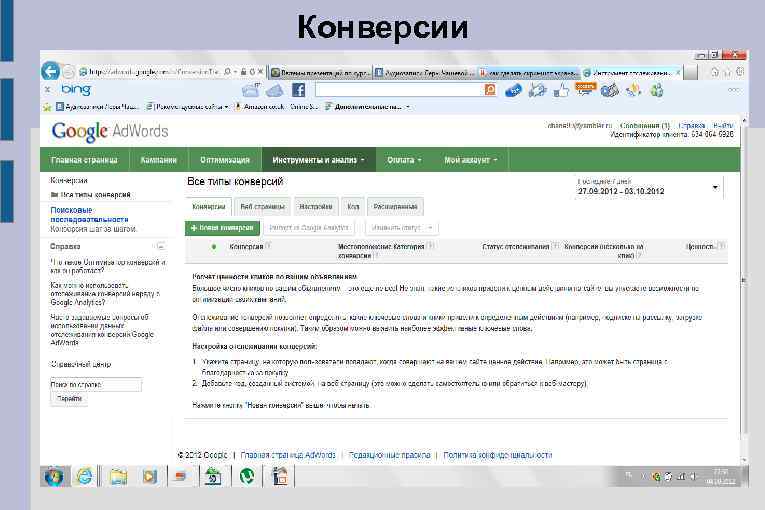This screenshot has width=765, height=510.
Task: Click the green Новая конверсия button
Action: pos(222,228)
